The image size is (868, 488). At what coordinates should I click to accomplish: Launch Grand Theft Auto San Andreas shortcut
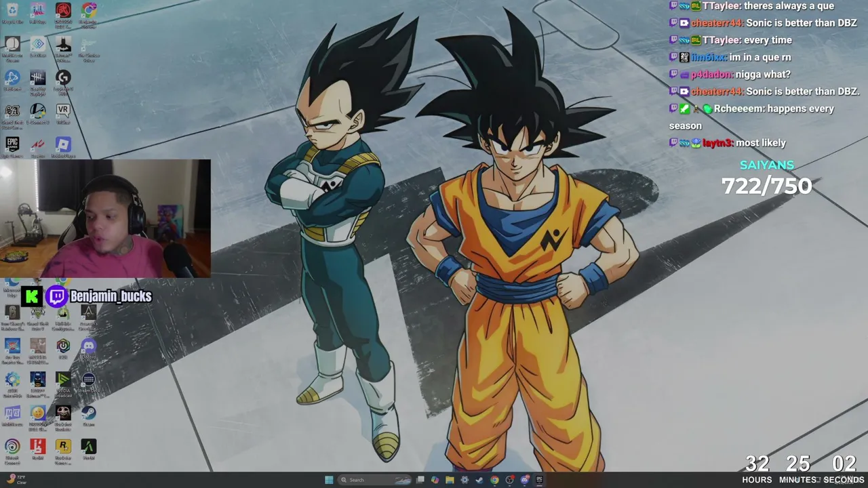coord(12,115)
